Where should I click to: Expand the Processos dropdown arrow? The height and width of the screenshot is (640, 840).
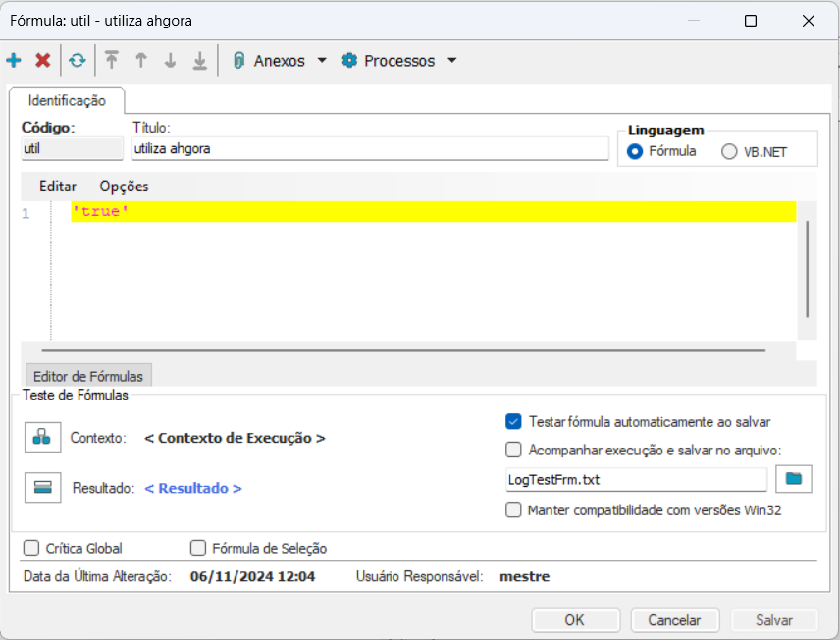pyautogui.click(x=452, y=60)
